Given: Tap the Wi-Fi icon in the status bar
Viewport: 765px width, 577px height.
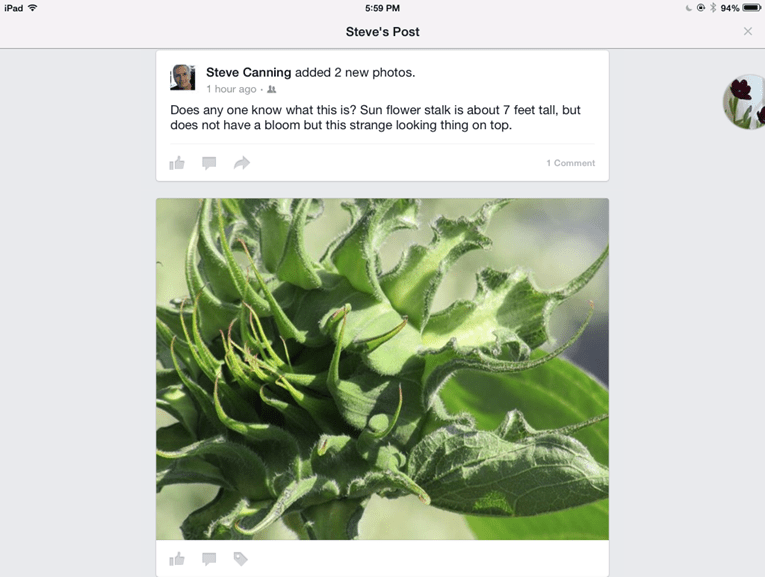Looking at the screenshot, I should pyautogui.click(x=33, y=8).
